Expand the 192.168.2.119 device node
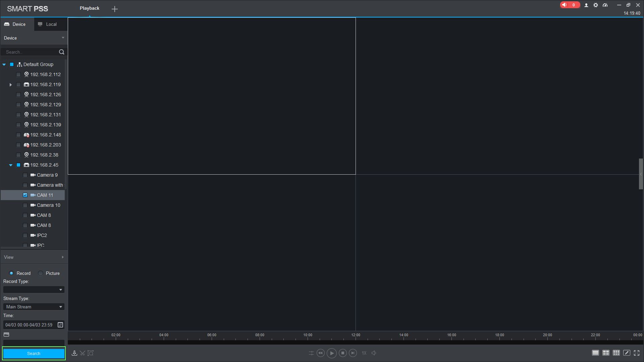Viewport: 644px width, 362px height. point(11,85)
